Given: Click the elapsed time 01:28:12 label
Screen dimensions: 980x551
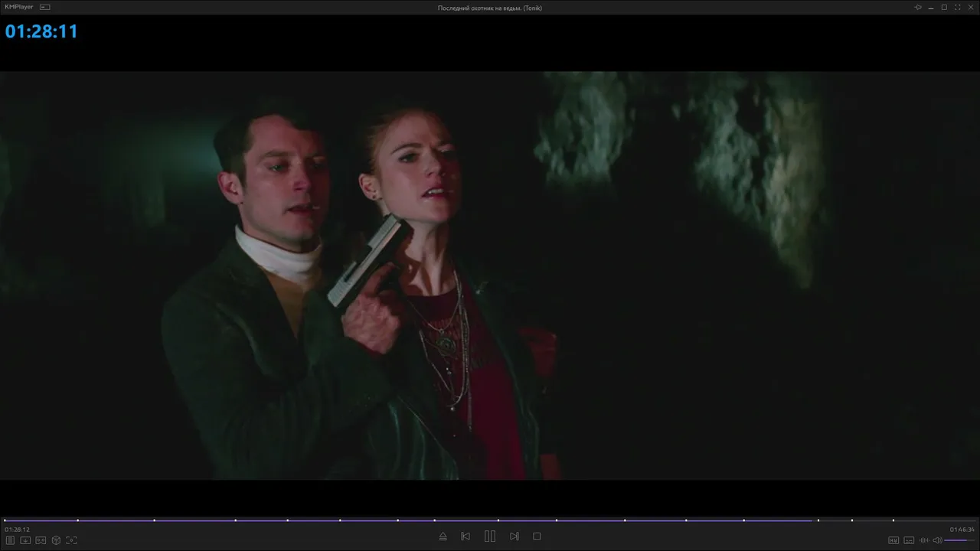Looking at the screenshot, I should 17,530.
